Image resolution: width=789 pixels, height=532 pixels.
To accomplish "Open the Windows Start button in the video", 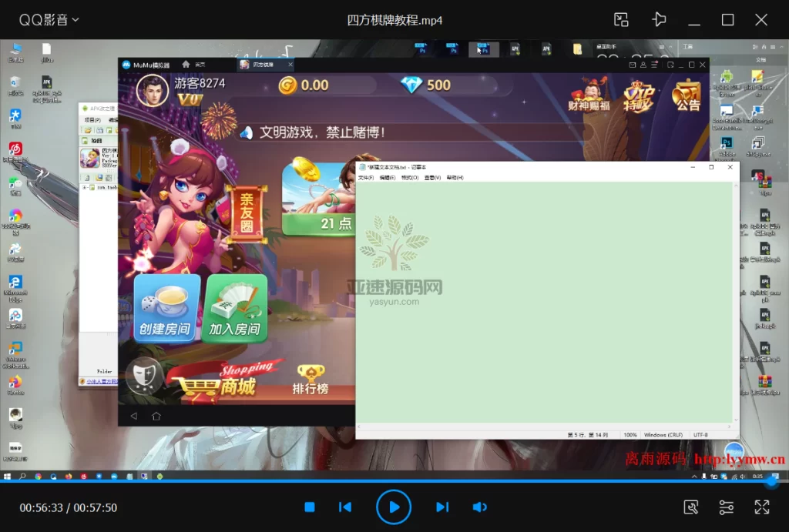I will point(7,477).
